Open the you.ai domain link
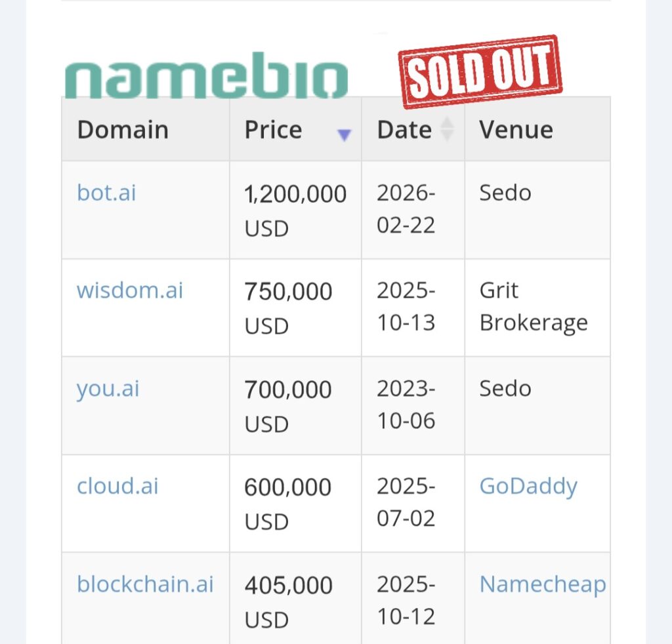The width and height of the screenshot is (672, 644). tap(108, 388)
